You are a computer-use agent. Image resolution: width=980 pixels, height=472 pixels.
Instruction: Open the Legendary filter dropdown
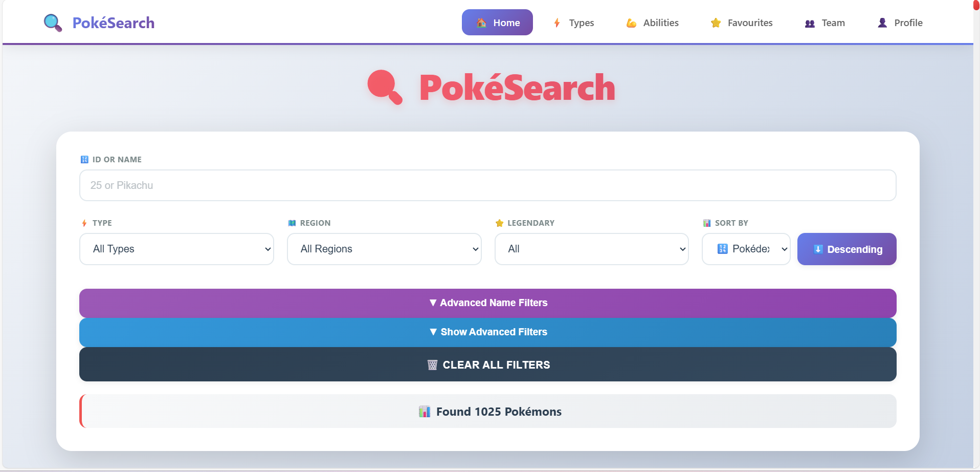[591, 249]
